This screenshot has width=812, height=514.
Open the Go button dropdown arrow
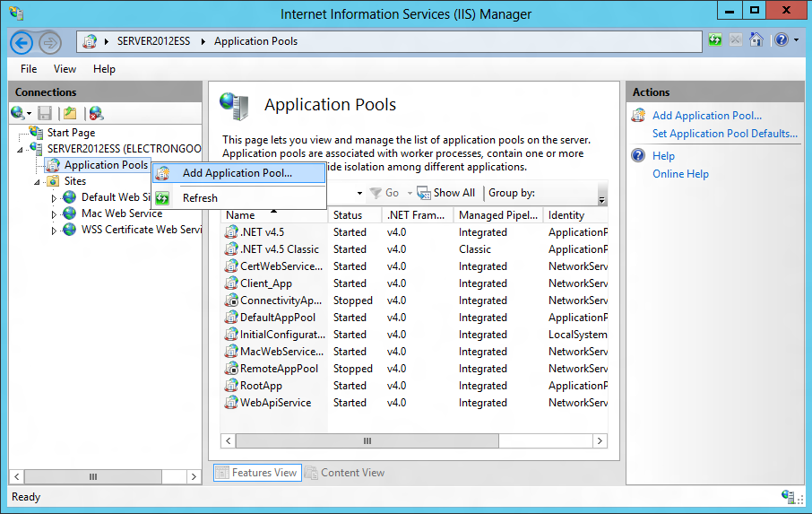click(x=410, y=193)
